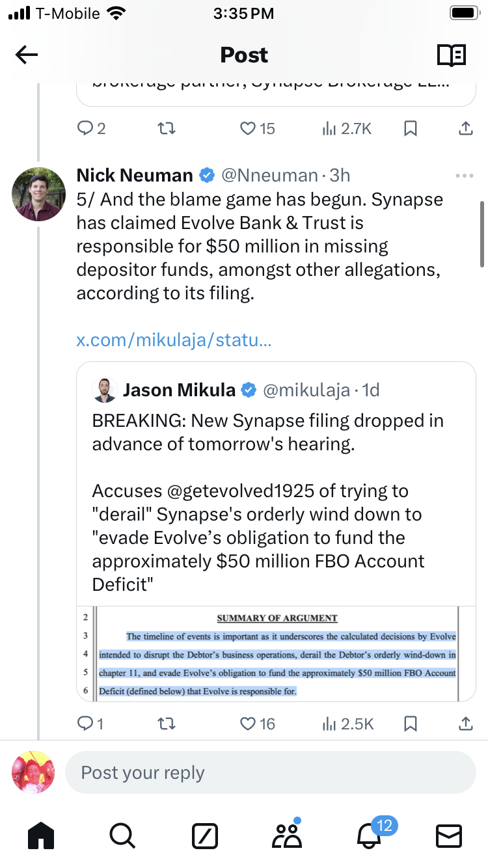
Task: Repost Nick Neuman's post
Action: coord(167,723)
